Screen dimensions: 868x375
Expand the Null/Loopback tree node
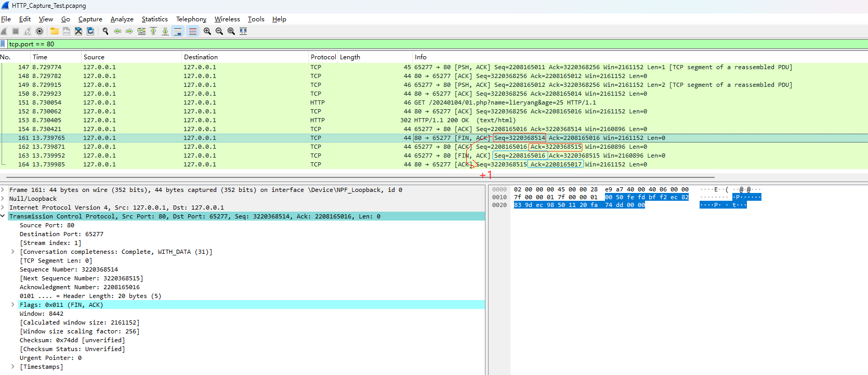click(3, 199)
